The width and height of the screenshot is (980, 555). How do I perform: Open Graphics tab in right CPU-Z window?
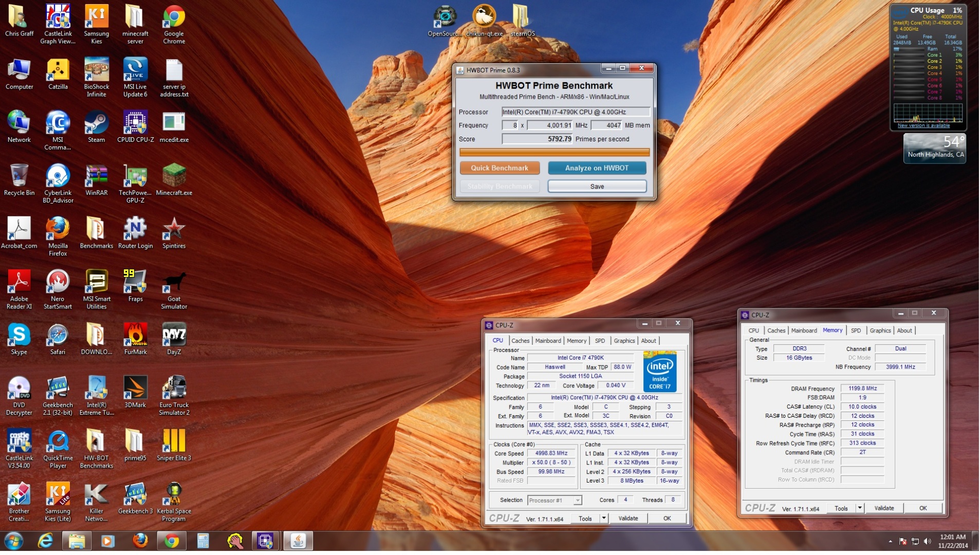coord(880,331)
